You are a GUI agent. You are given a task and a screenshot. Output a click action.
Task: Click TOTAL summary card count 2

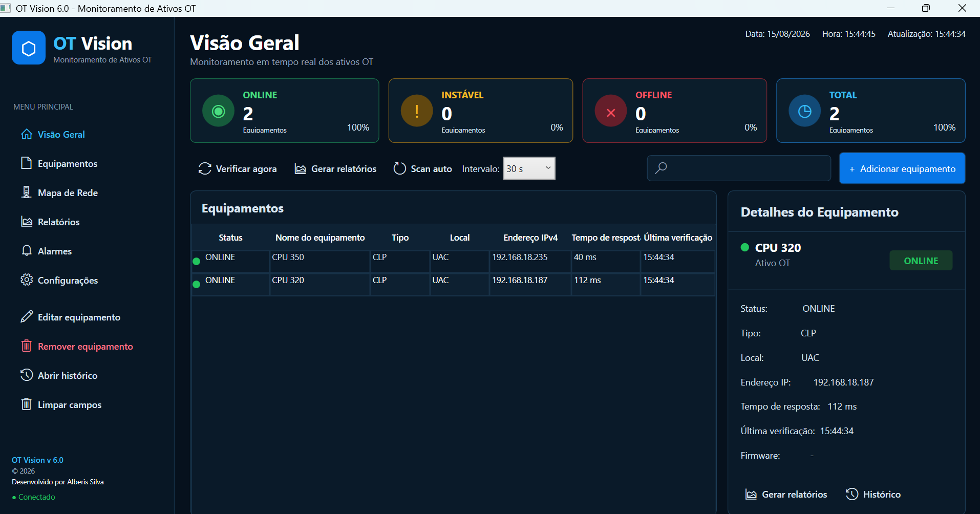tap(835, 114)
